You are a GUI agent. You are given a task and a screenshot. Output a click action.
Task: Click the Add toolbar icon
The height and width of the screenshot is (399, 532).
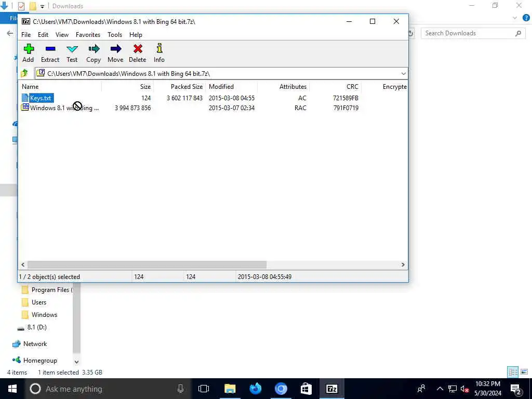tap(29, 49)
